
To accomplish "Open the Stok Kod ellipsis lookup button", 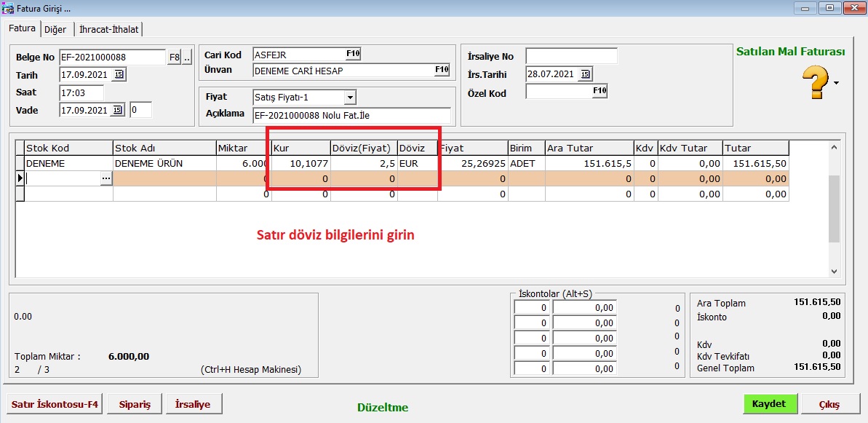I will coord(106,178).
